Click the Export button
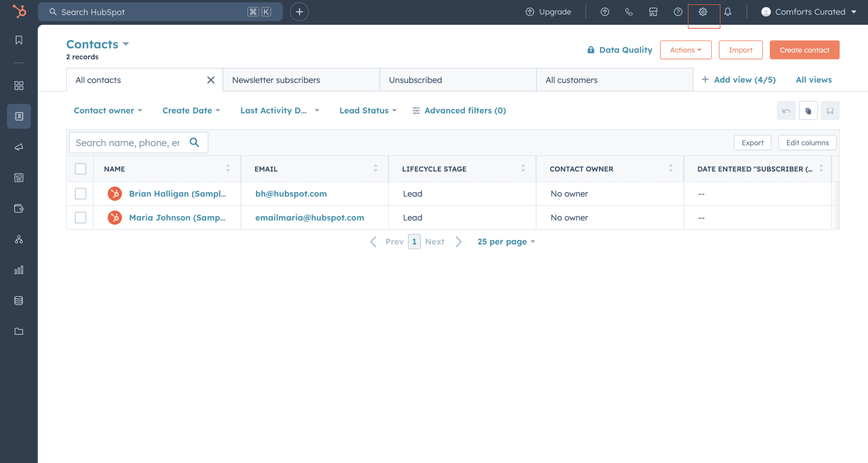 [752, 143]
